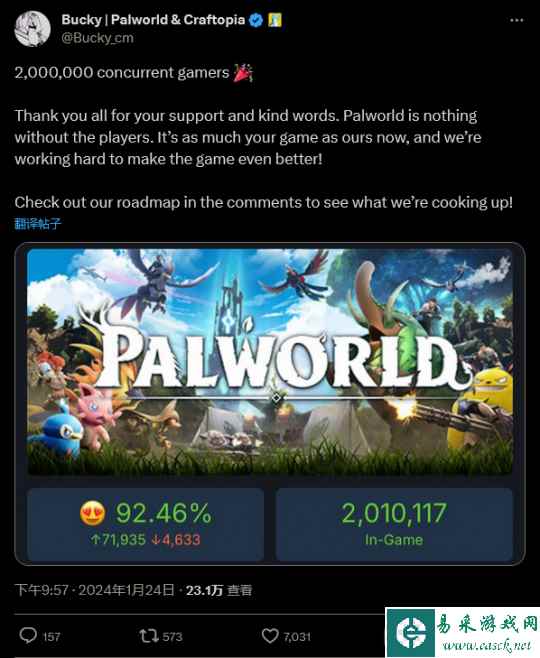Viewport: 540px width, 658px height.
Task: Open Bucky's profile avatar picture
Action: 32,29
